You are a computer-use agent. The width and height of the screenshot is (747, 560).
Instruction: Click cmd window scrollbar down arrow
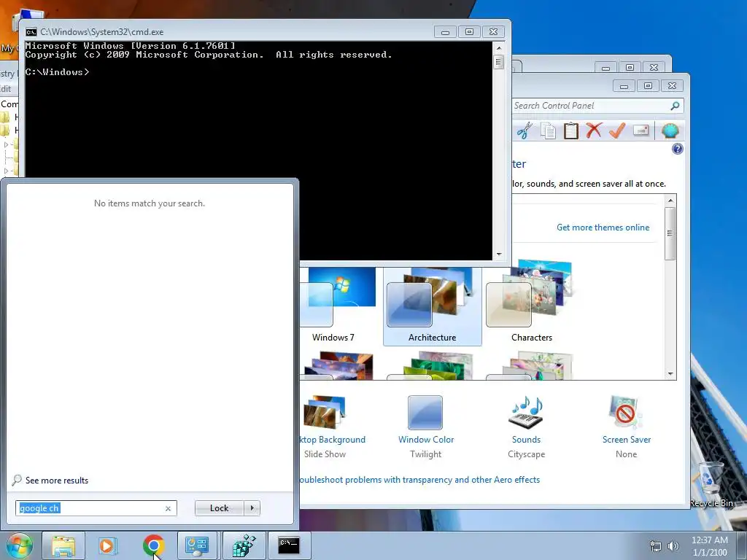tap(499, 254)
